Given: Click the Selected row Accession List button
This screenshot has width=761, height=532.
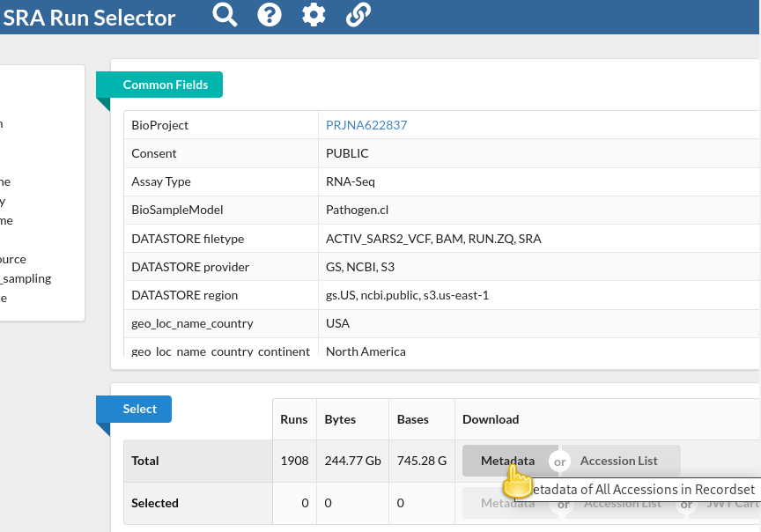Looking at the screenshot, I should click(x=622, y=504).
